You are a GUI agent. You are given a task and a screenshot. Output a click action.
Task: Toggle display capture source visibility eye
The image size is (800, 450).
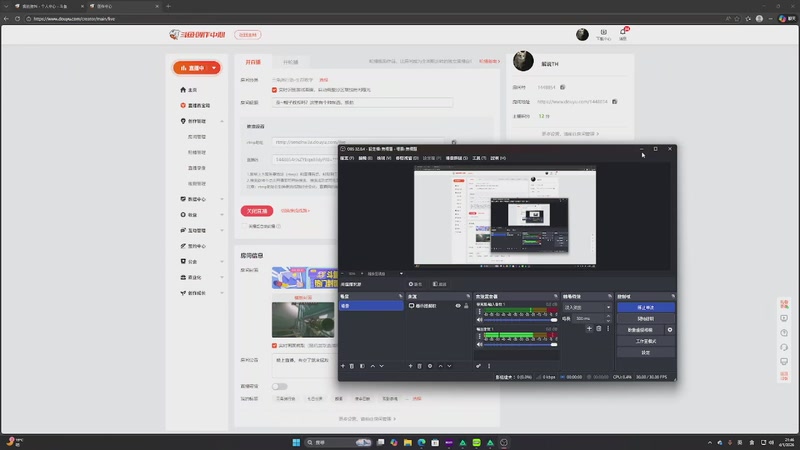click(458, 306)
